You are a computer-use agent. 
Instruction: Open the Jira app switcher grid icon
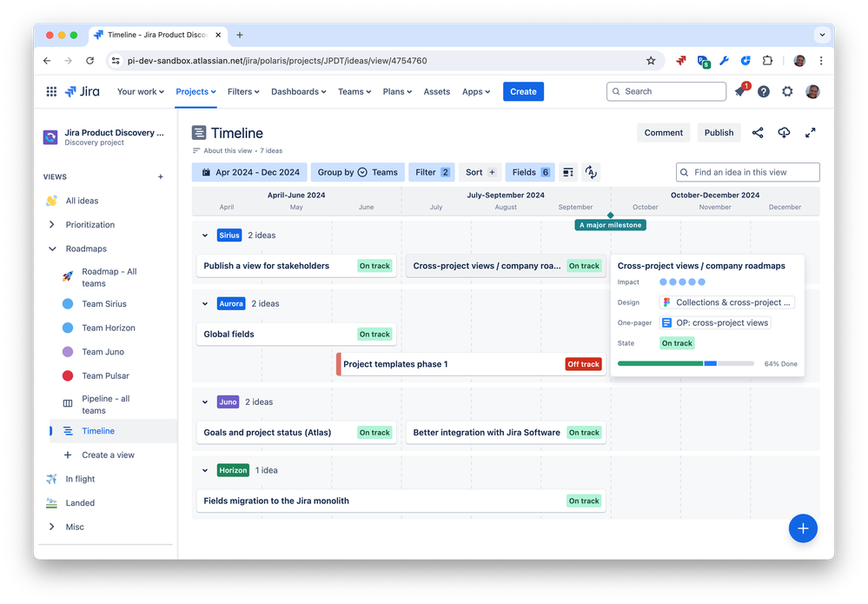pos(51,91)
